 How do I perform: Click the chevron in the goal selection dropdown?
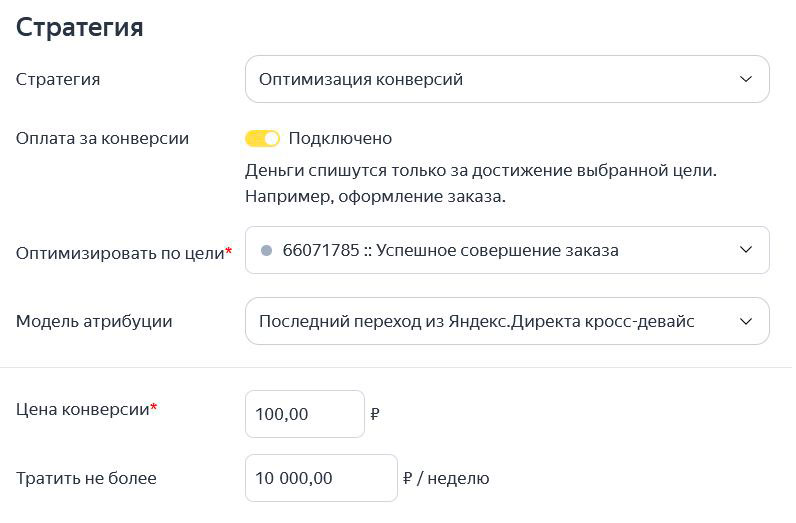(x=745, y=250)
